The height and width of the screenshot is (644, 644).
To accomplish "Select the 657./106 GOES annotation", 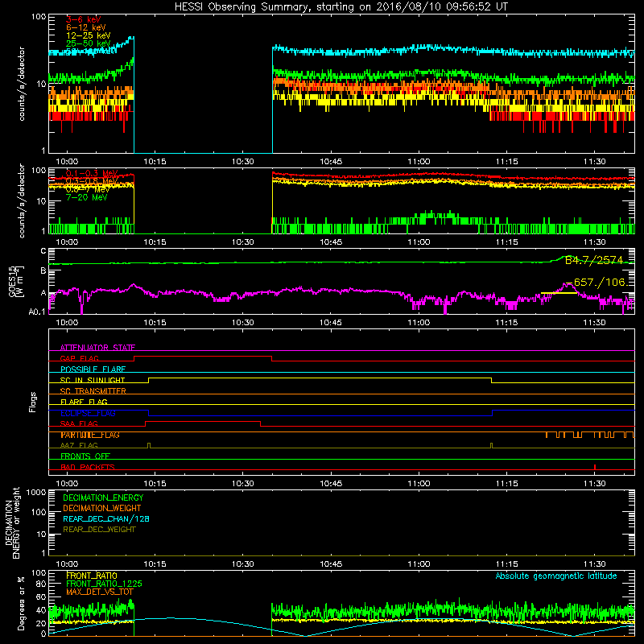I will (x=599, y=283).
